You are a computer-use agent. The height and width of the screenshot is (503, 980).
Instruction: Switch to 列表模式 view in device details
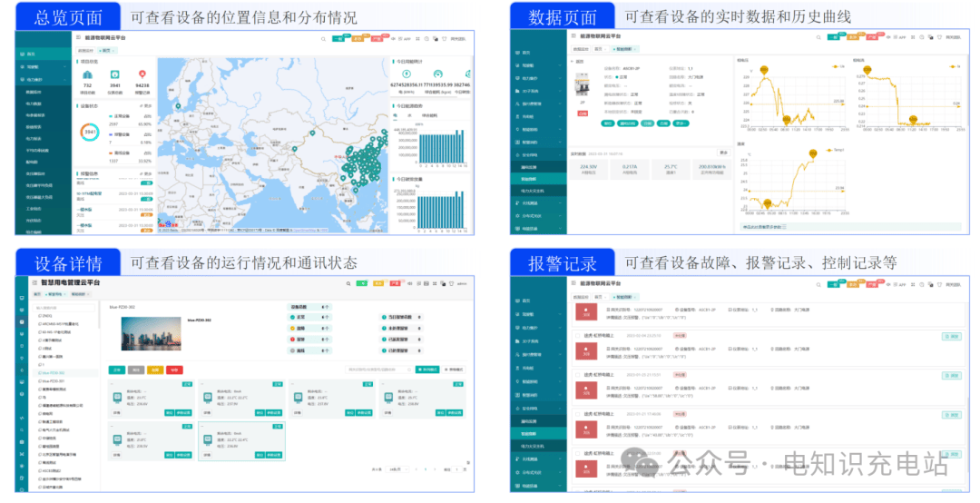[427, 370]
